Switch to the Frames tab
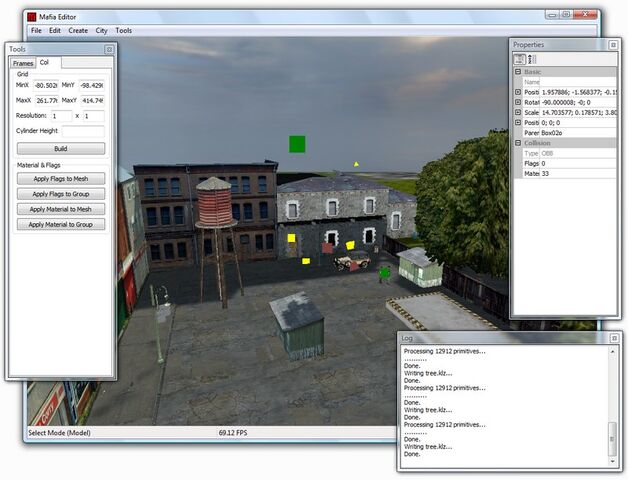628x480 pixels. [x=23, y=63]
